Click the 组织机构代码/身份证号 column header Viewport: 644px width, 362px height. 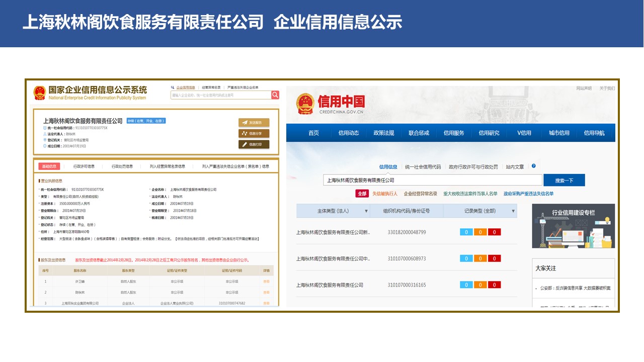point(407,211)
